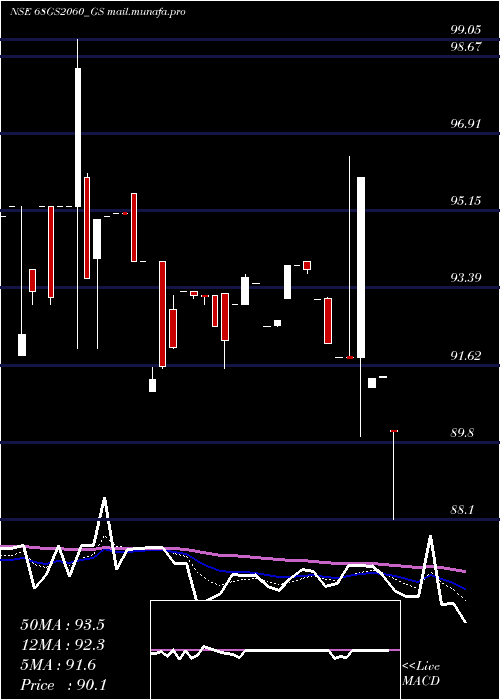This screenshot has width=500, height=700.
Task: Click the 96.91 price axis label
Action: 466,124
